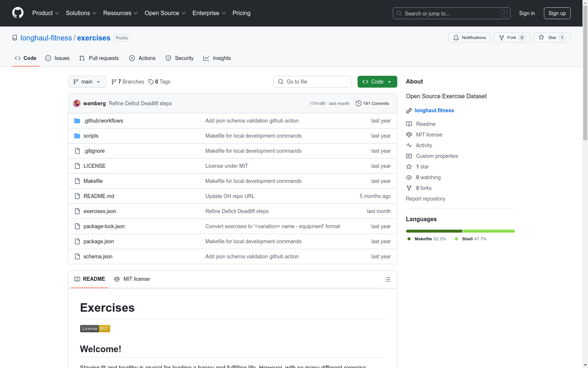
Task: Click the Sign up button
Action: pyautogui.click(x=557, y=13)
